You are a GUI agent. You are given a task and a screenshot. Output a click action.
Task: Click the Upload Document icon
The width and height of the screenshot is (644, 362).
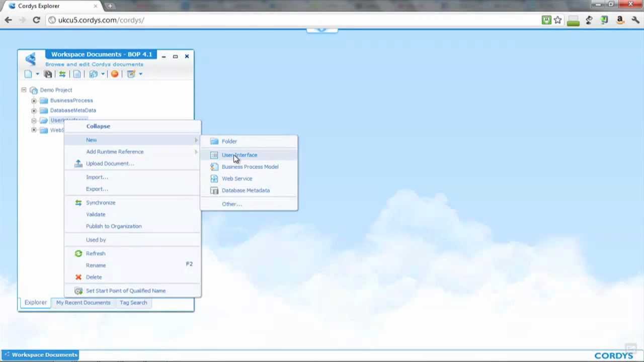click(78, 163)
